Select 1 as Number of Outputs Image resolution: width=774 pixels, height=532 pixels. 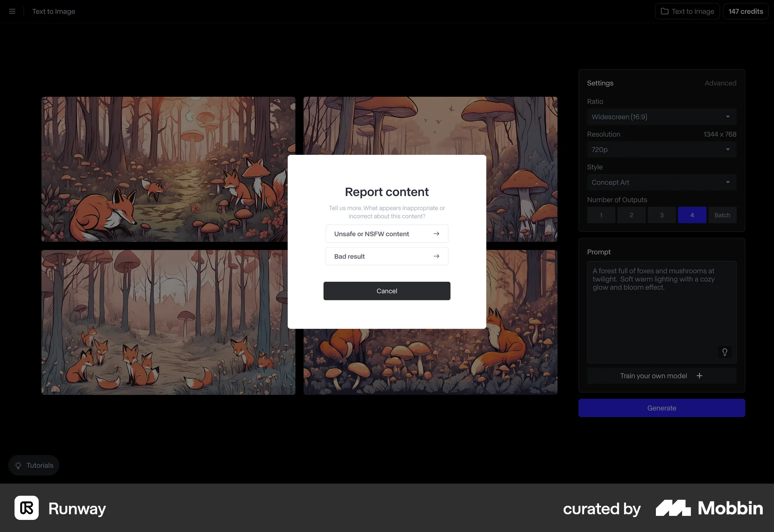(601, 215)
